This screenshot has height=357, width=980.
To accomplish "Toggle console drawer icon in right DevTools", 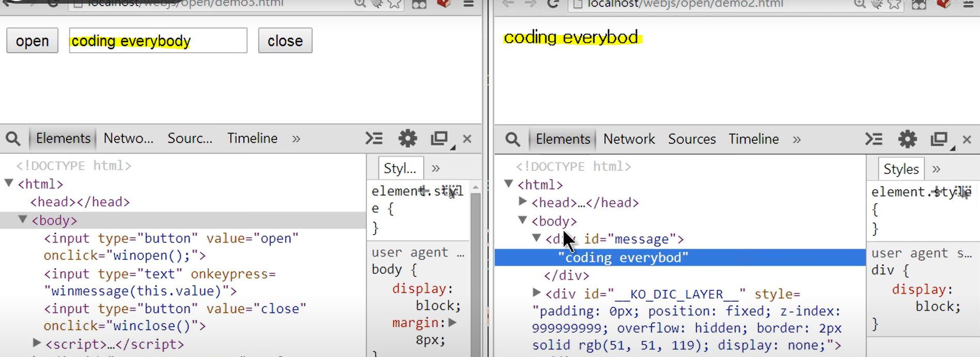I will pyautogui.click(x=874, y=139).
